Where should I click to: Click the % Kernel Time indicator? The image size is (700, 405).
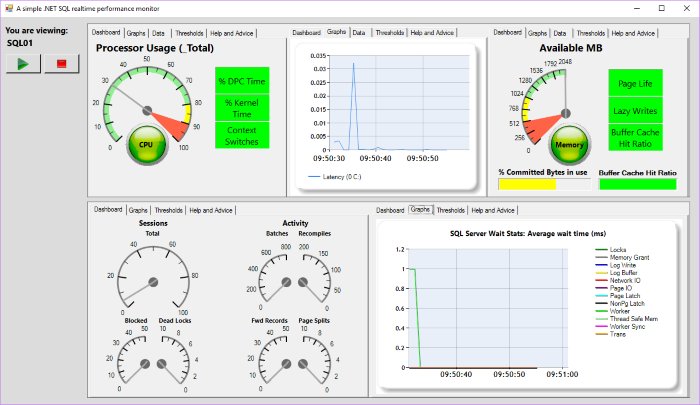[242, 108]
